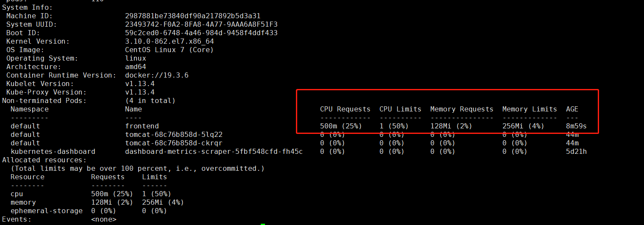Click the ephemeral-storage resource row label

pyautogui.click(x=47, y=211)
